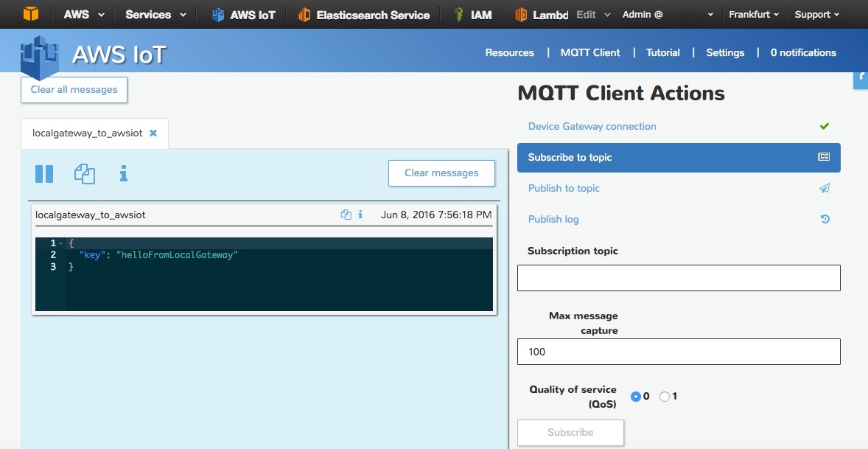This screenshot has height=449, width=868.
Task: Open the Lambda shortcut in top bar
Action: [542, 15]
